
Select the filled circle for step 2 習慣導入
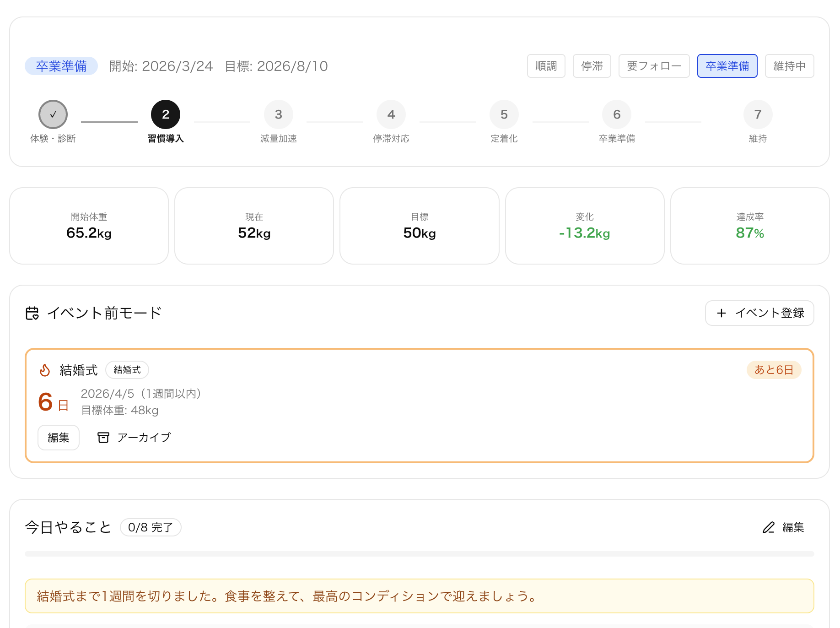165,114
